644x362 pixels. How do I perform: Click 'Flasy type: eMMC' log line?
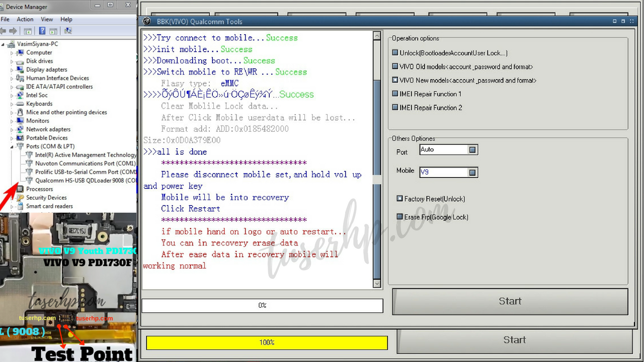click(200, 83)
